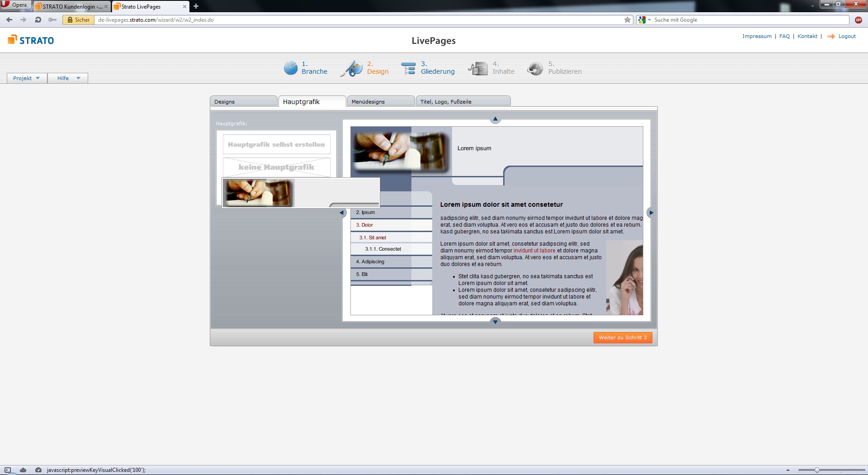This screenshot has height=475, width=868.
Task: Click the Design paintbrush step icon
Action: 352,68
